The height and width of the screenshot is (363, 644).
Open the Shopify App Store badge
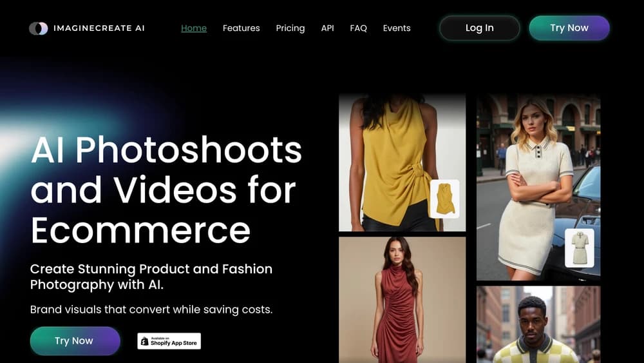pyautogui.click(x=169, y=341)
